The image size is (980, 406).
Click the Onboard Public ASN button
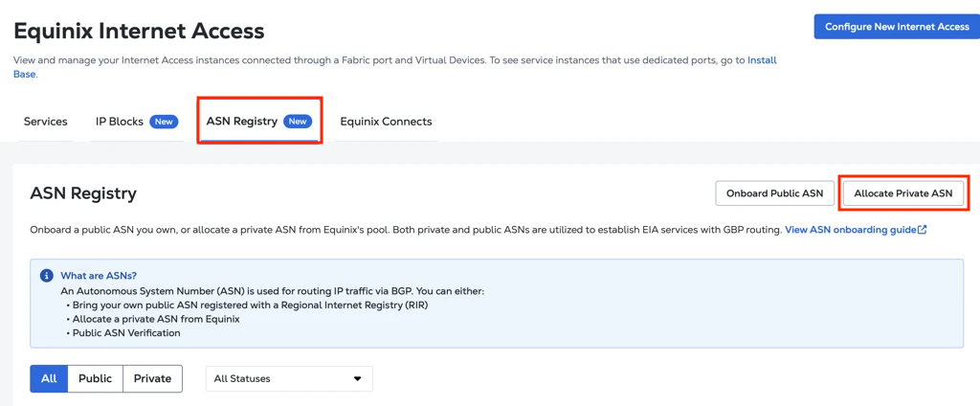click(774, 193)
